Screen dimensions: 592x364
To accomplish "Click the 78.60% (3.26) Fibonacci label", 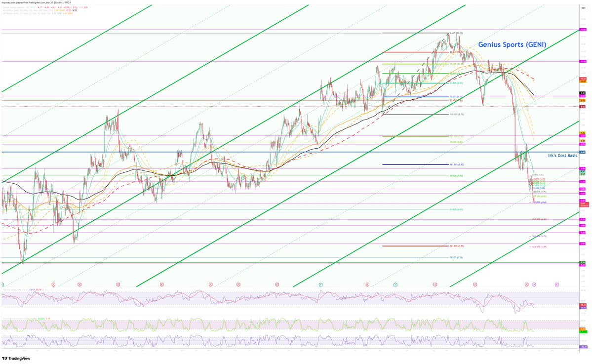I will tap(456, 257).
